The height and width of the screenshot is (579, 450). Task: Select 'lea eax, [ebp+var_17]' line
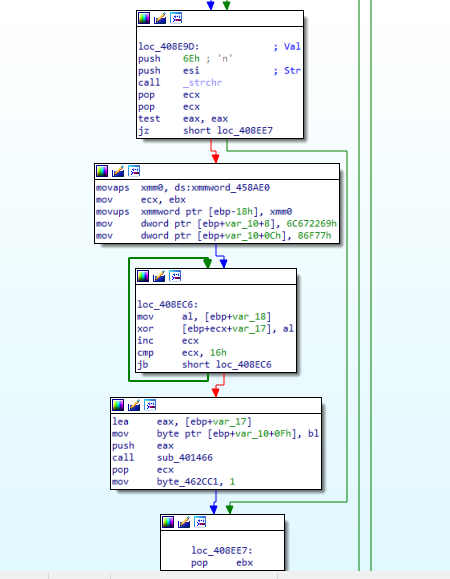[182, 422]
